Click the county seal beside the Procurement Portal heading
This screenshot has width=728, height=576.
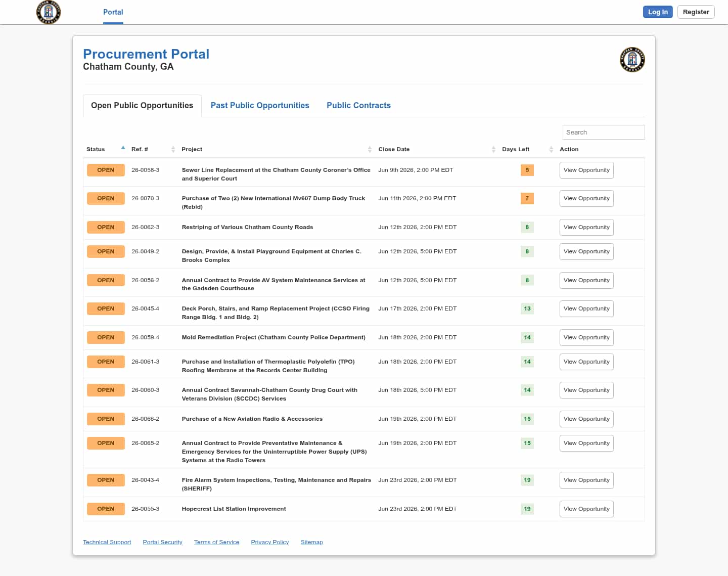click(632, 60)
